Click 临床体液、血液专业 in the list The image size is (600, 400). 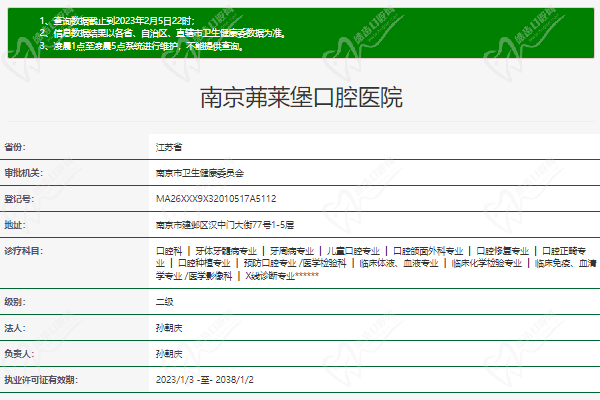tap(399, 263)
